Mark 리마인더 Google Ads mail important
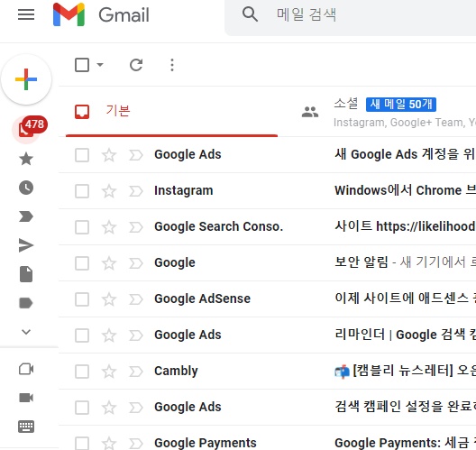Viewport: 476px width, 450px height. 136,335
